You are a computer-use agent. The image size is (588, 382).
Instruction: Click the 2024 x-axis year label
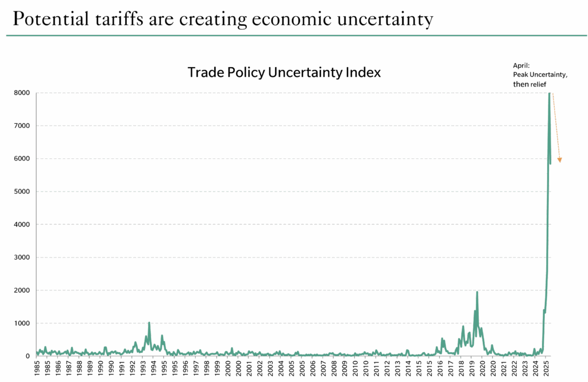(x=536, y=368)
